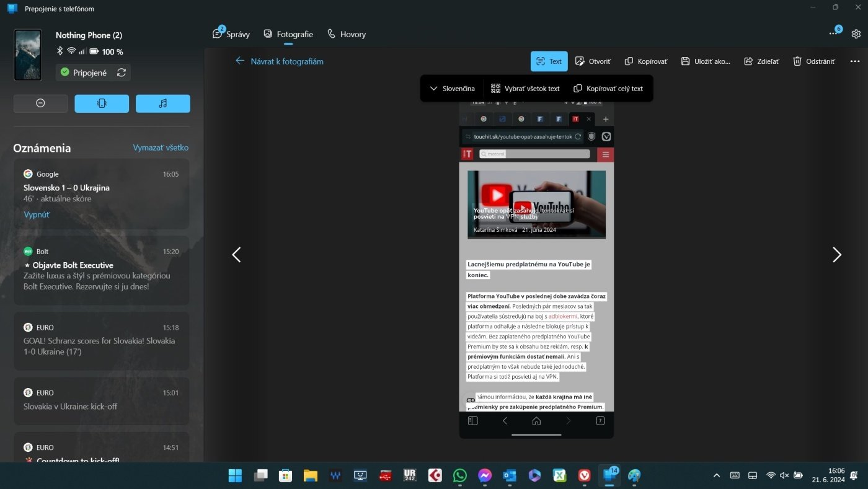868x489 pixels.
Task: Click Vybrať všetok text button
Action: click(x=525, y=89)
